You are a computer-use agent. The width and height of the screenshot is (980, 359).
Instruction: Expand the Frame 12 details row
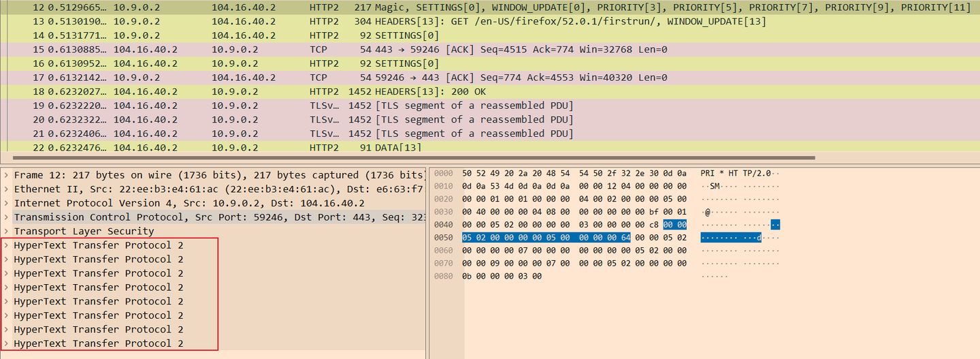[x=6, y=175]
